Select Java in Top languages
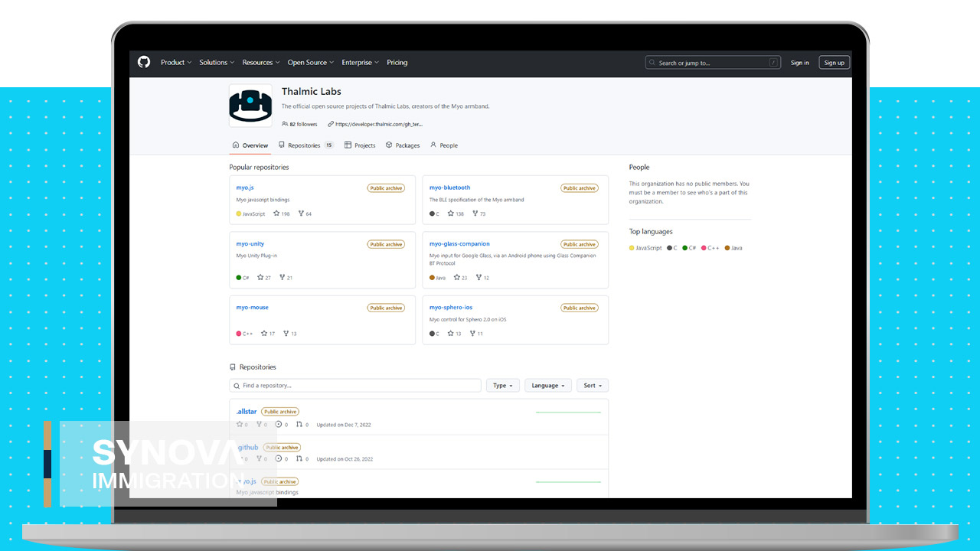The height and width of the screenshot is (551, 980). [733, 248]
